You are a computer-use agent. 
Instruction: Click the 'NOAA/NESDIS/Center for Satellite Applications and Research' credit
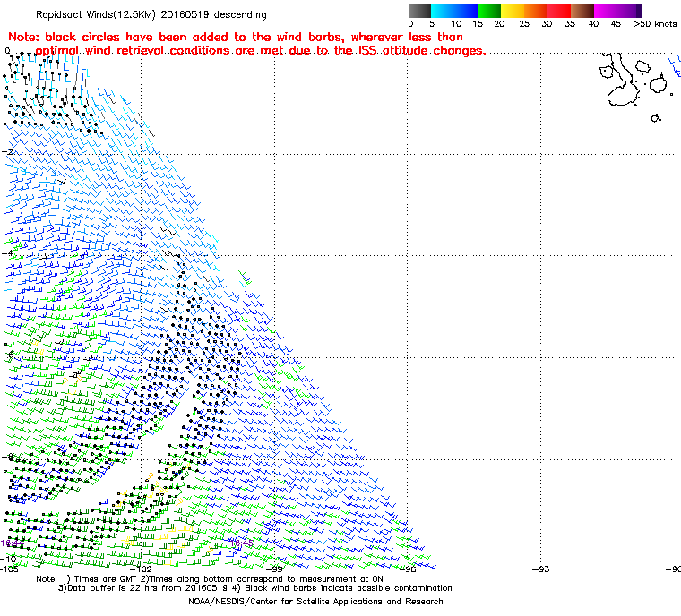pos(315,602)
